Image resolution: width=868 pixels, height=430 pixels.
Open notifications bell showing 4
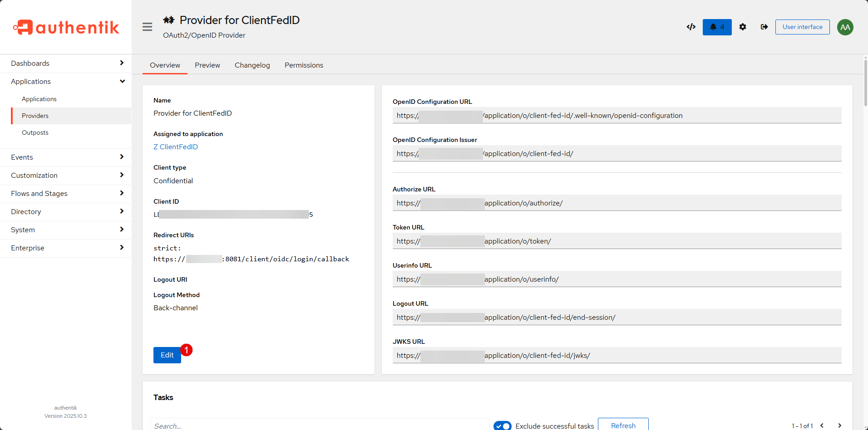pos(717,27)
